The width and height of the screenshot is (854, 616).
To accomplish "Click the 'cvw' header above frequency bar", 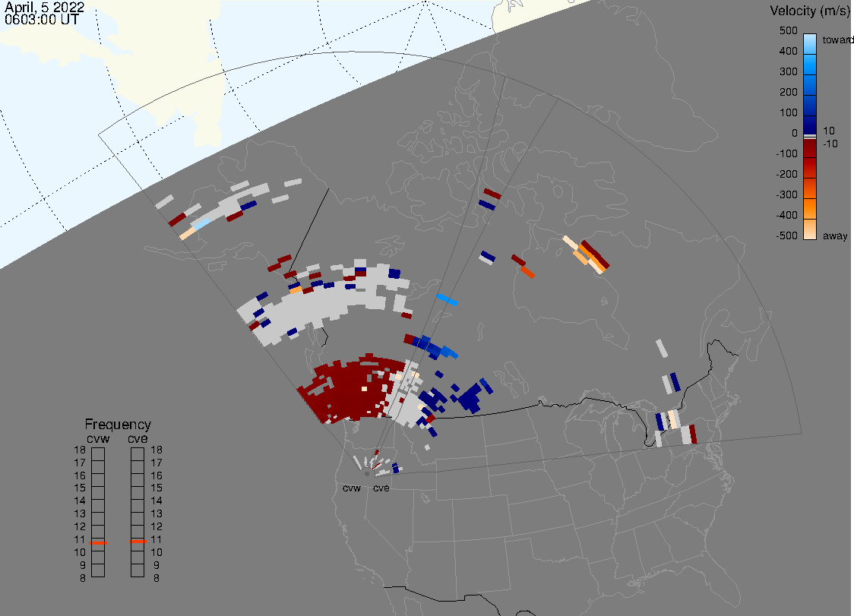I will pos(98,439).
